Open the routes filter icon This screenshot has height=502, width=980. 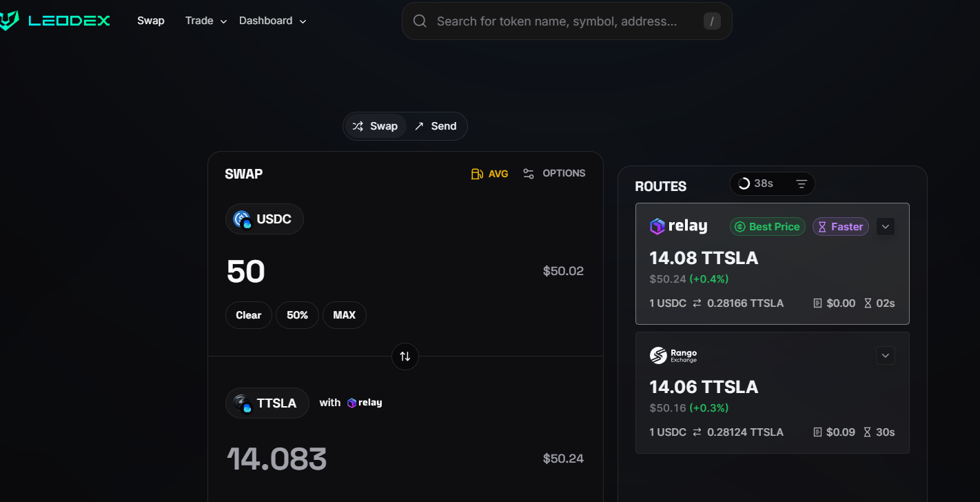click(x=802, y=184)
